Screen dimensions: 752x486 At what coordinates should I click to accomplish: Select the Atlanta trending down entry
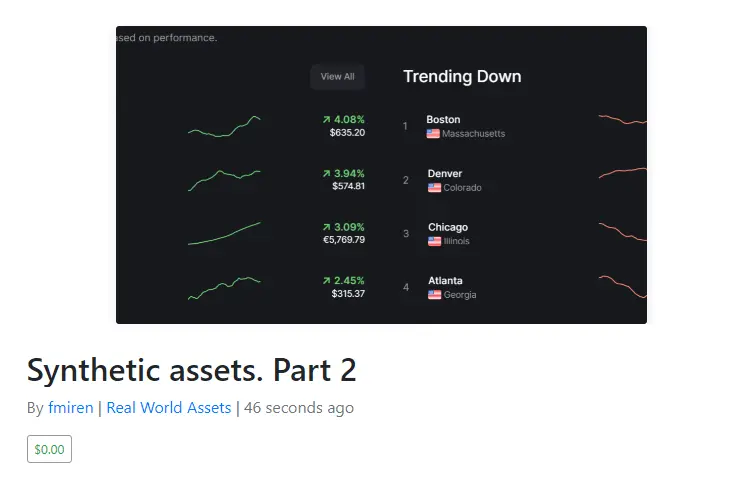(x=522, y=287)
